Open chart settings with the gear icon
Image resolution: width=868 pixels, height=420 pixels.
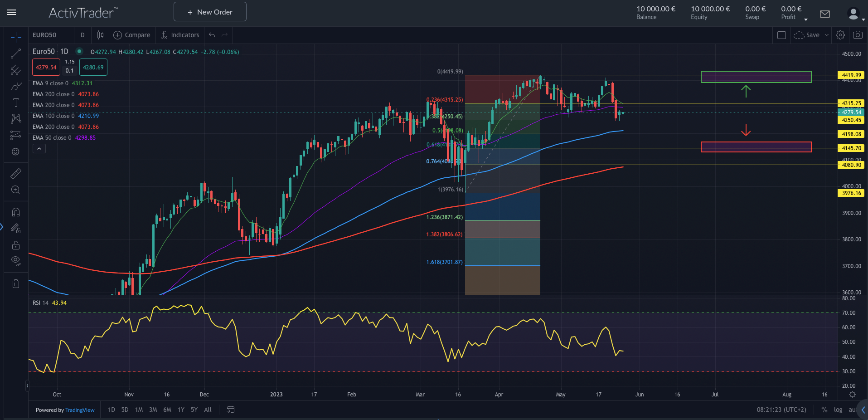click(840, 35)
